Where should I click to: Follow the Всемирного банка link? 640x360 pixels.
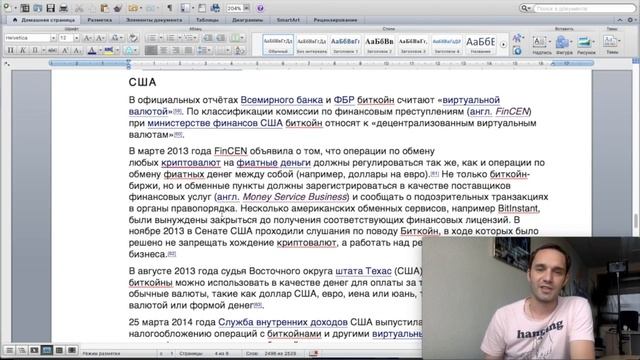pos(282,100)
